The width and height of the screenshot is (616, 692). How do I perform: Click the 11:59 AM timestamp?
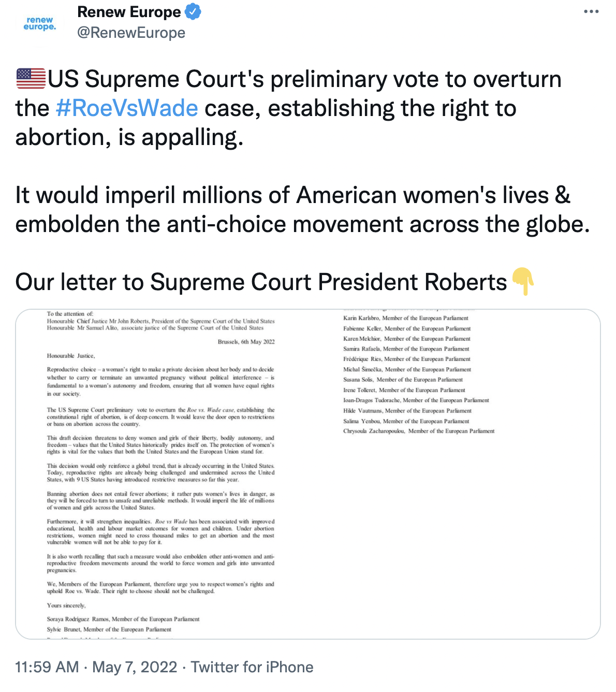[47, 667]
